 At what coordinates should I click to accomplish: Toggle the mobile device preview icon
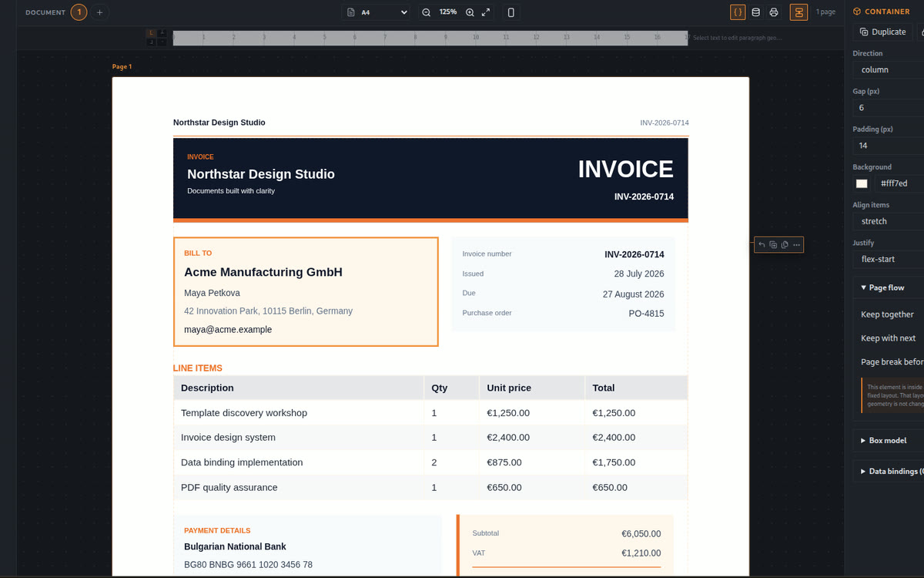[x=511, y=12]
